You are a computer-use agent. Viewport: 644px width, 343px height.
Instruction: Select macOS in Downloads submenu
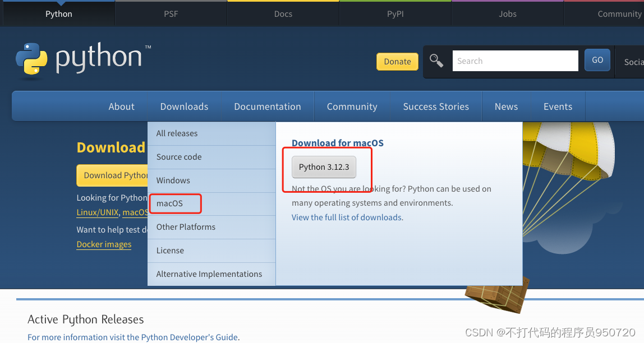(211, 203)
